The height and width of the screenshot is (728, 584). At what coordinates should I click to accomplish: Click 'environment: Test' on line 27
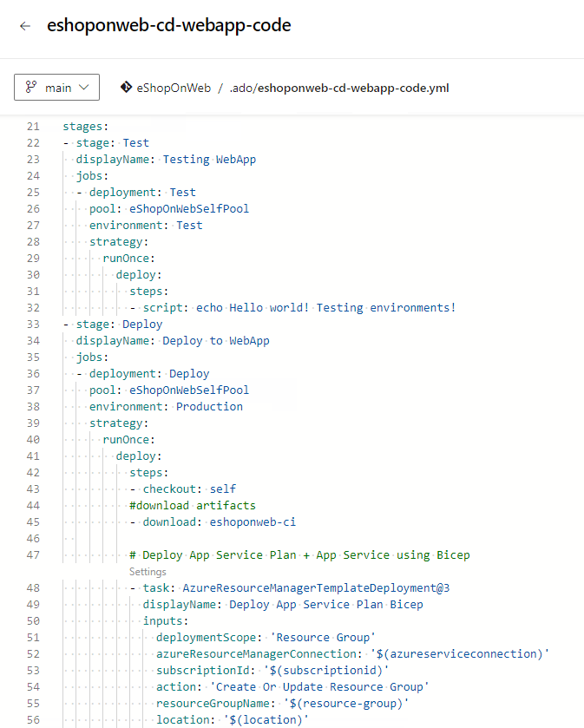[146, 226]
